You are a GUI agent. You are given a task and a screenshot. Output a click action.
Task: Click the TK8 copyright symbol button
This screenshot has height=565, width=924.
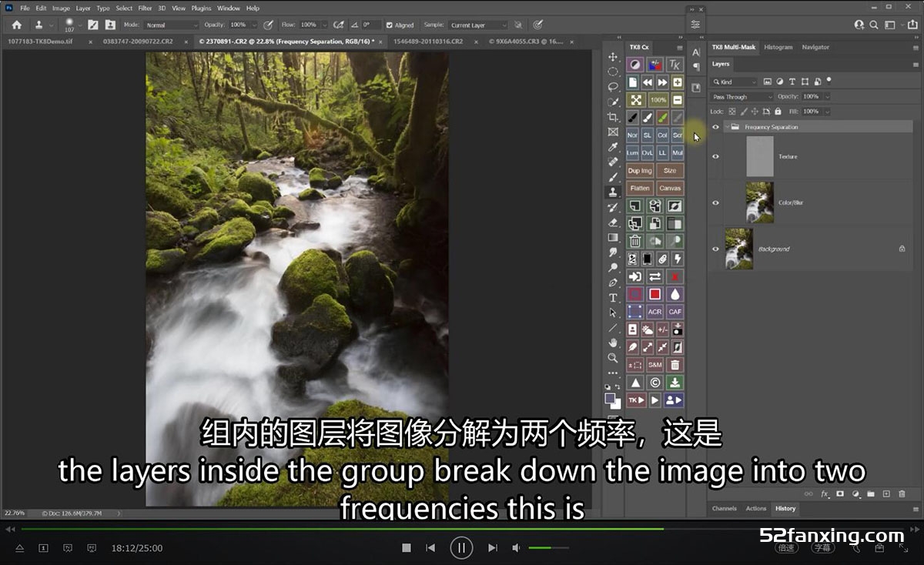654,383
